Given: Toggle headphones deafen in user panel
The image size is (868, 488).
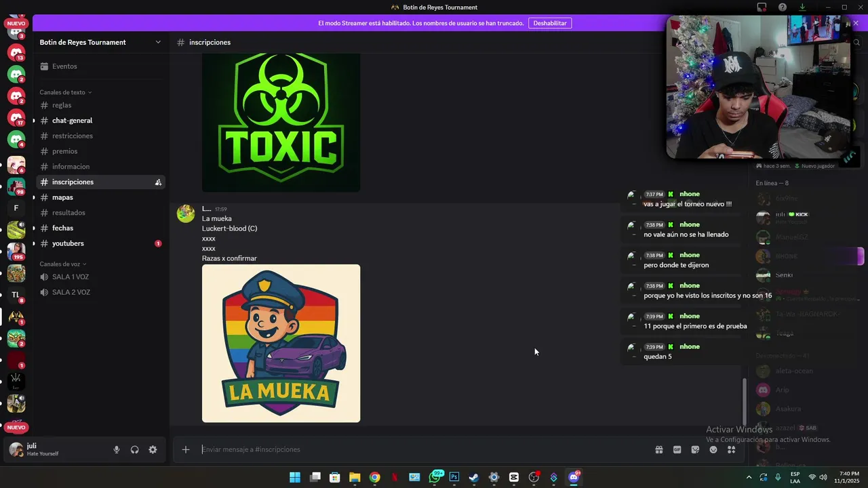Looking at the screenshot, I should point(134,449).
